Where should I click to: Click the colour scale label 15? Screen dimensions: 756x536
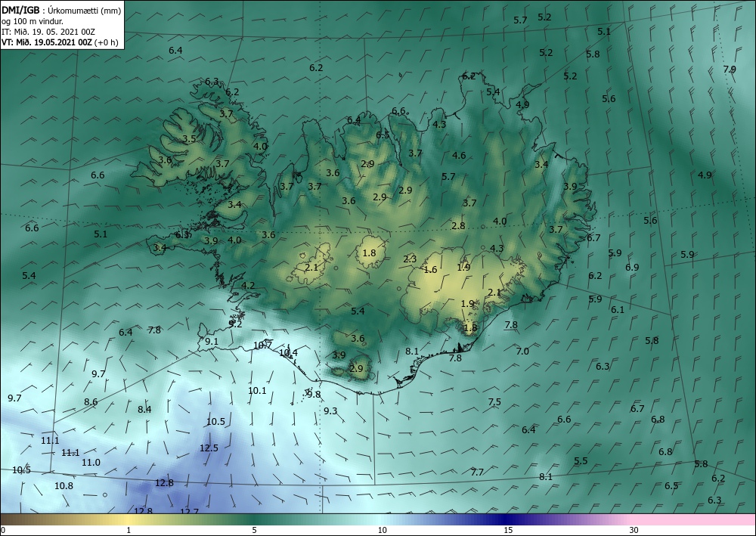[x=508, y=530]
